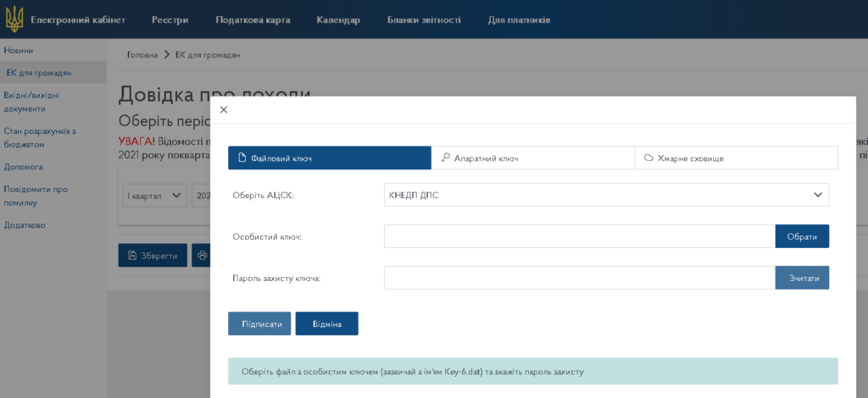Go to the Календар menu item
The image size is (868, 398).
tap(338, 19)
